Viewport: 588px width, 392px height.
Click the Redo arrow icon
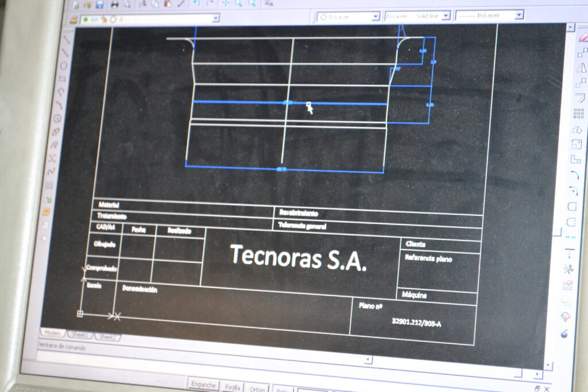pyautogui.click(x=210, y=3)
